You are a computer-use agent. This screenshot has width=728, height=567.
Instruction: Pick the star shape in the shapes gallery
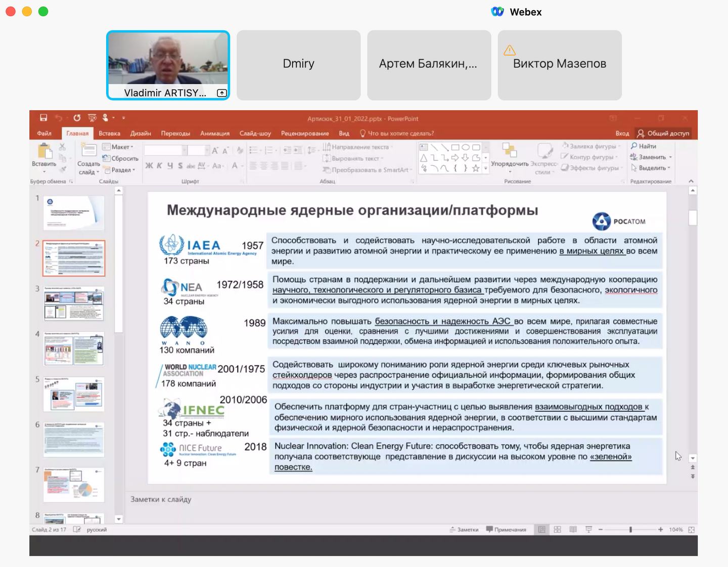[476, 168]
